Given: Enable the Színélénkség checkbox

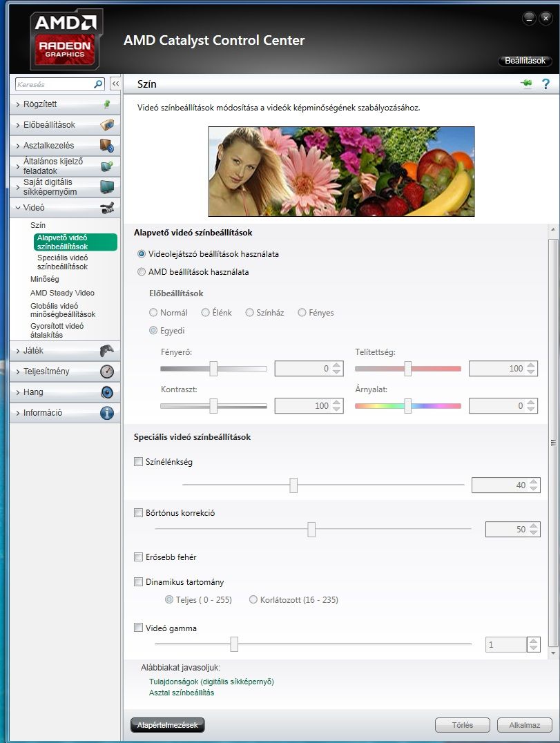Looking at the screenshot, I should pos(138,461).
